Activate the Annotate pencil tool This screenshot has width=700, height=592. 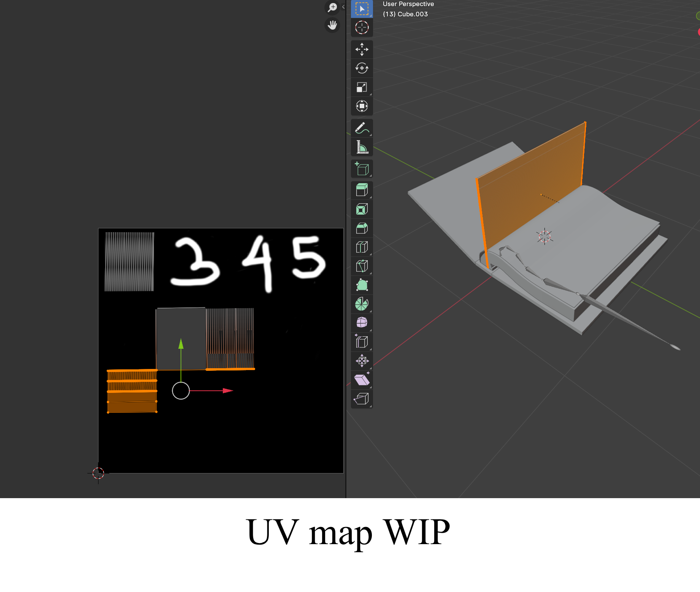pos(362,128)
